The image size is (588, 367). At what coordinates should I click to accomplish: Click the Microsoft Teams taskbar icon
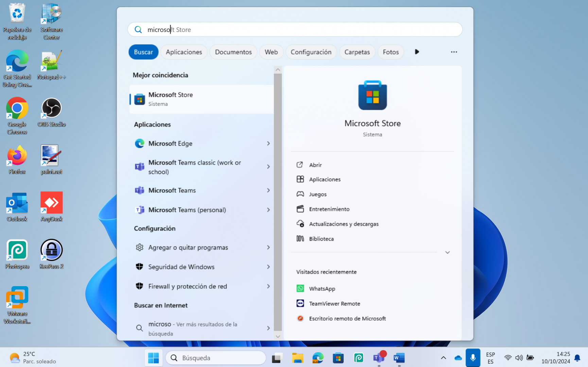pyautogui.click(x=378, y=358)
